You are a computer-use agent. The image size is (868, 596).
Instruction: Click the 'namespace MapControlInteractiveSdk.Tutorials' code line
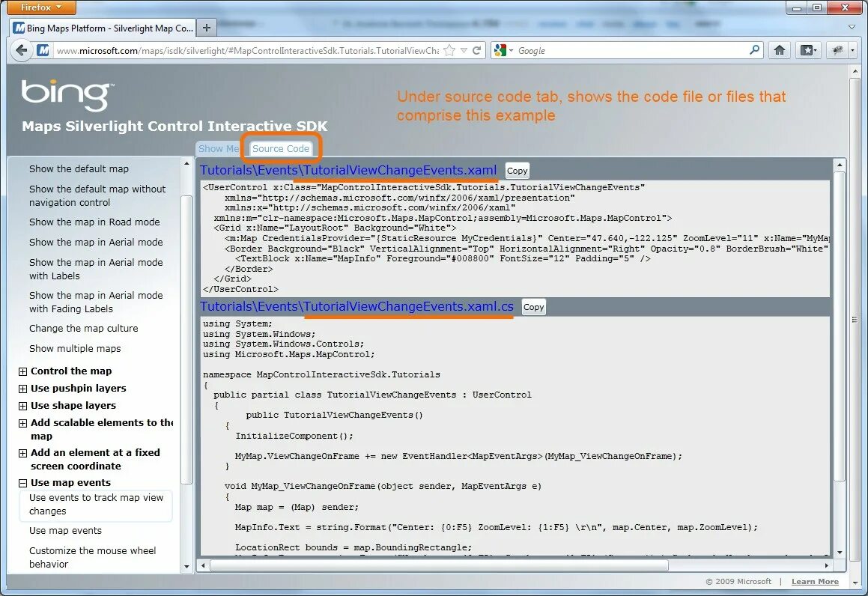tap(321, 374)
